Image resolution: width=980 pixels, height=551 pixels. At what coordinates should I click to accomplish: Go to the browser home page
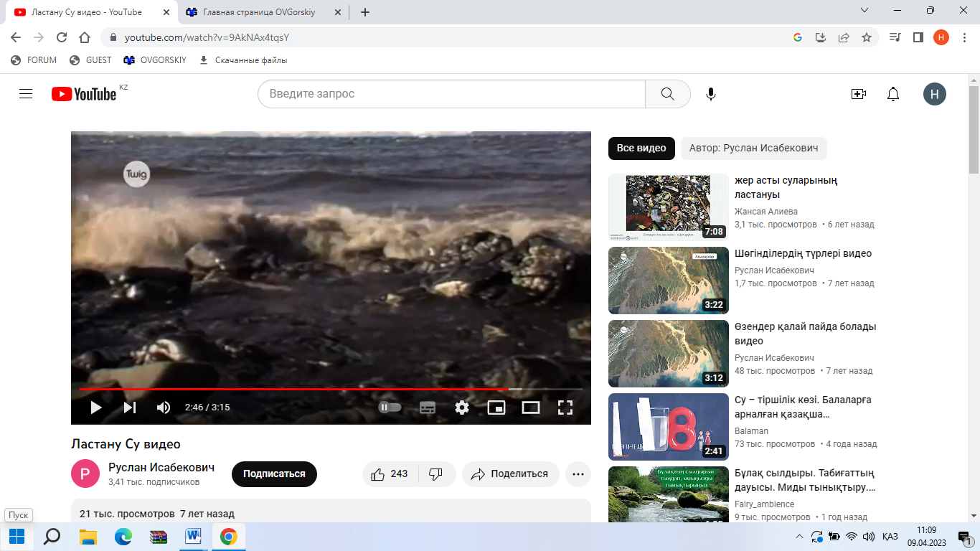pos(85,37)
